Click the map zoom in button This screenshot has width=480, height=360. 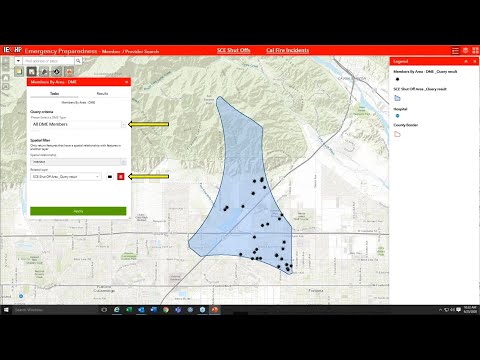(x=6, y=61)
